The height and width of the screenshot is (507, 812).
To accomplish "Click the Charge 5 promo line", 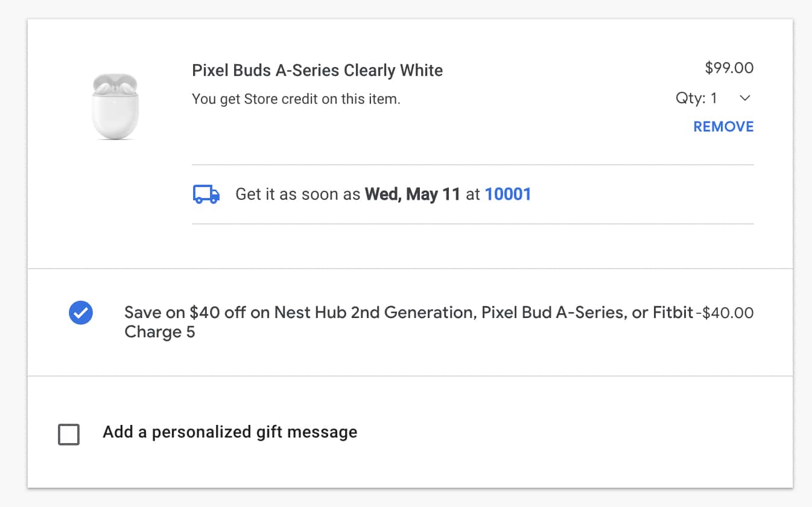I will [x=160, y=333].
